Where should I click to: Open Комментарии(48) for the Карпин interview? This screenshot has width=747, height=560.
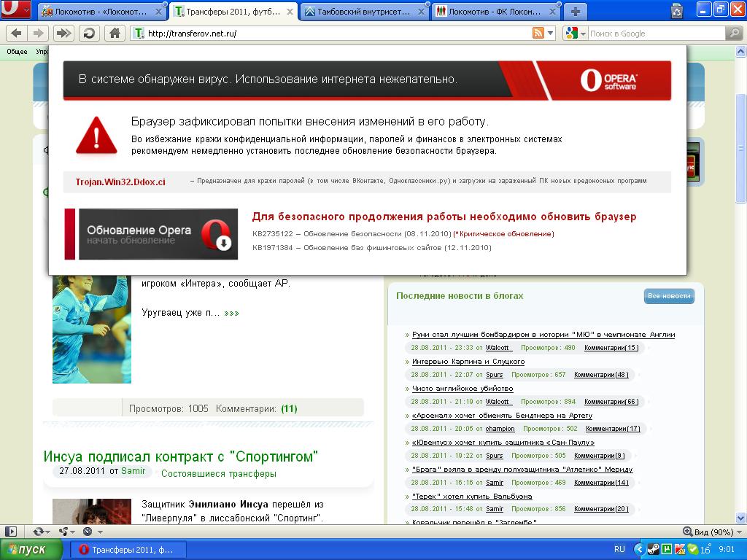pos(601,375)
